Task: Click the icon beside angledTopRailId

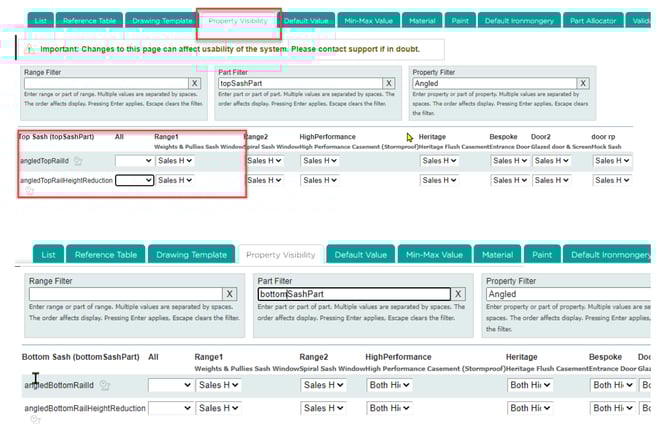Action: 78,161
